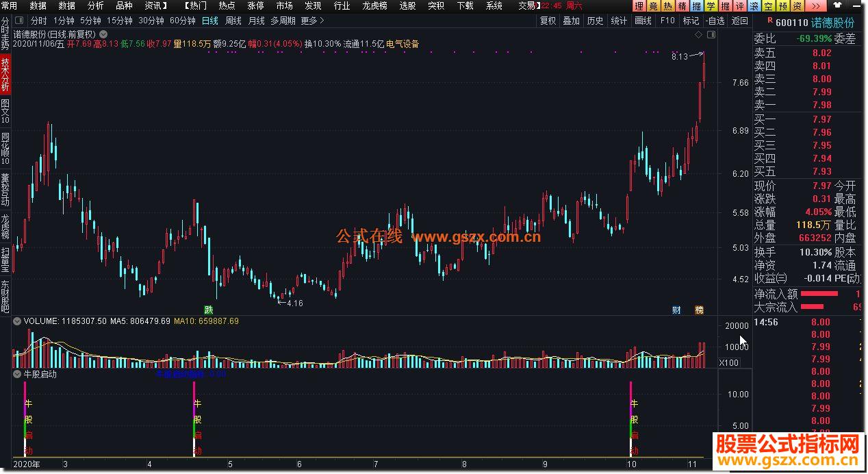Expand the 牛股启动 indicator dropdown arrow
868x474 pixels.
tap(18, 375)
